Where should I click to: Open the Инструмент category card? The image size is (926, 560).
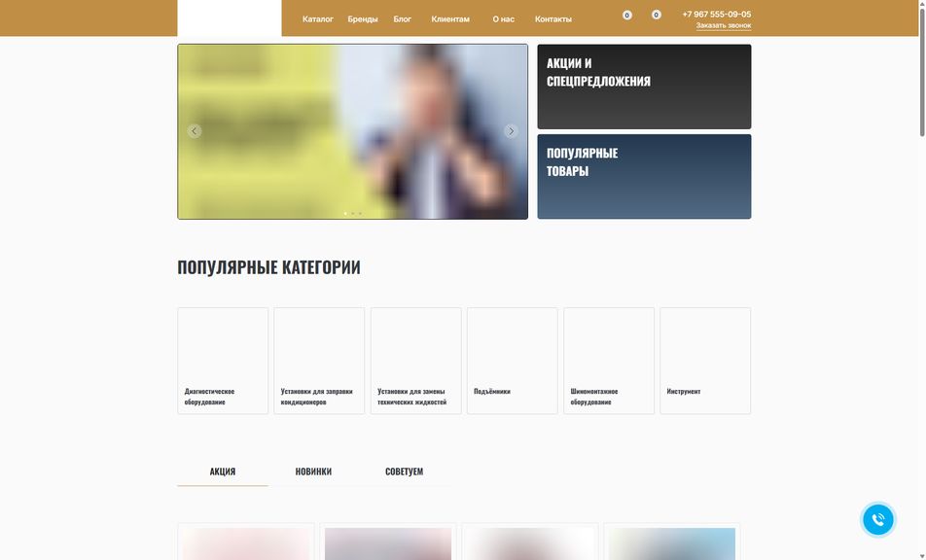705,361
